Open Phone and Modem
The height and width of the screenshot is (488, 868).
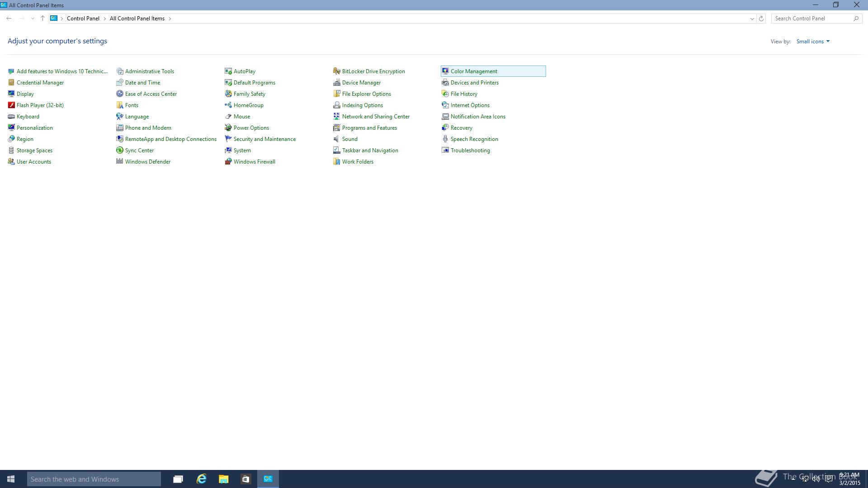point(148,128)
